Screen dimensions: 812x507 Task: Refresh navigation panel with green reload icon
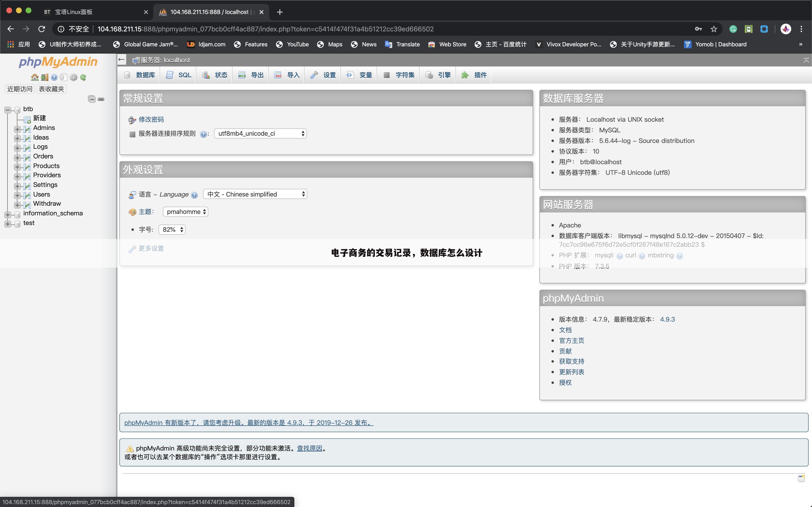[x=83, y=77]
